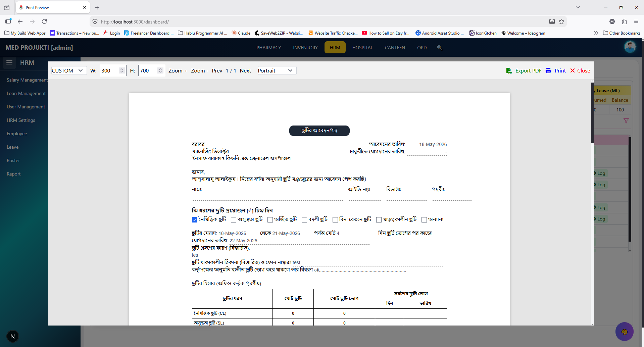Open the browser application menu icon
This screenshot has width=644, height=347.
click(x=636, y=21)
